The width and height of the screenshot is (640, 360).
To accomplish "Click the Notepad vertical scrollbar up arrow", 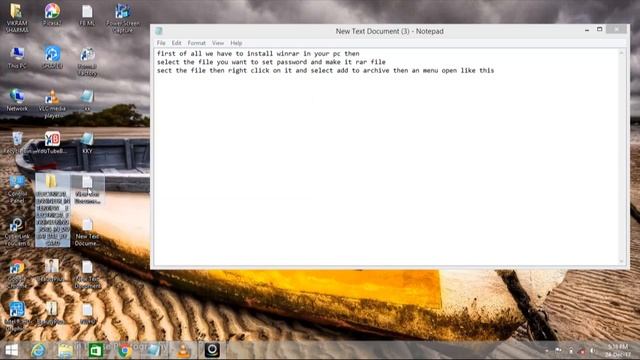I will [x=622, y=53].
